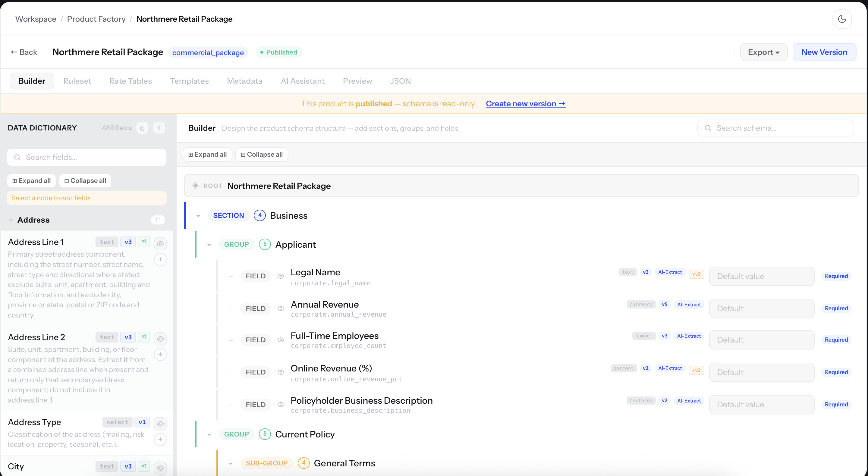Click the AI-Extract badge on Full-Time Employees

[x=689, y=336]
